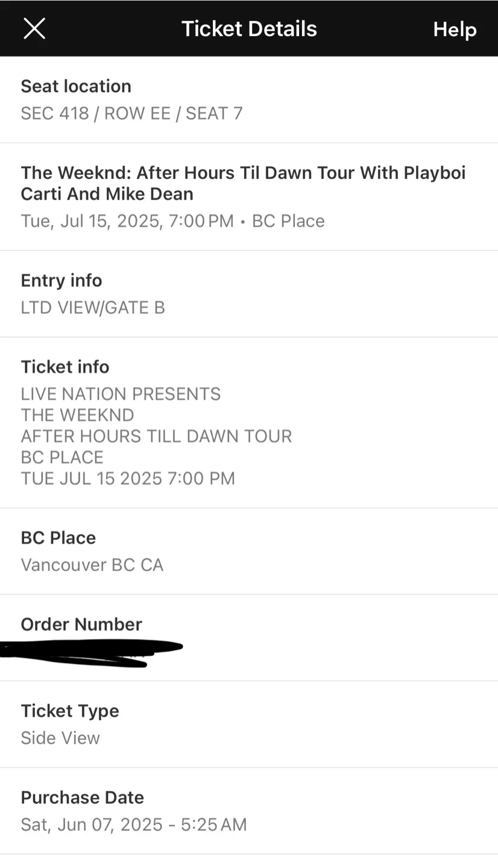Tap AFTER HOURS TILL DAWN TOUR line
Image resolution: width=498 pixels, height=868 pixels.
pos(156,436)
